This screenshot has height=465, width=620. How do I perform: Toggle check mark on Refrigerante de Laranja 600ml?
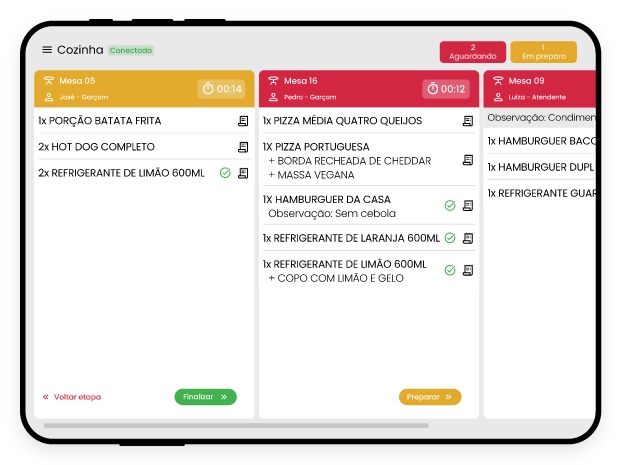point(450,238)
